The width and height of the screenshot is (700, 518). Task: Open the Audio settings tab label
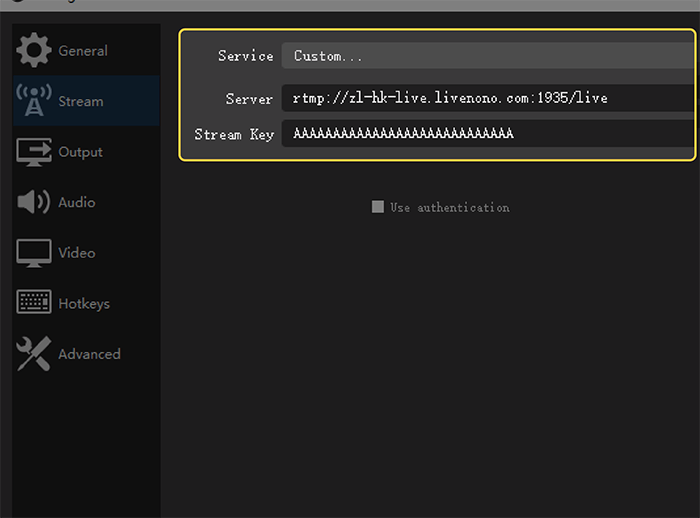[x=77, y=202]
